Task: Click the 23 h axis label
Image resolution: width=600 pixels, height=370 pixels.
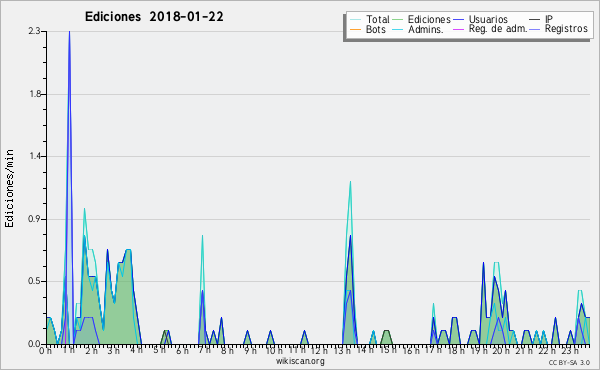Action: (x=570, y=350)
